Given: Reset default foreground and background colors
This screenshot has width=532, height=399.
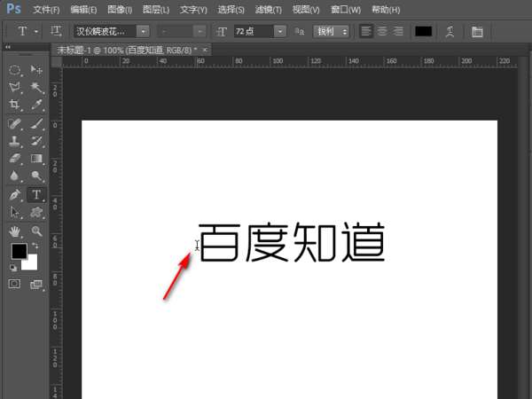Looking at the screenshot, I should point(13,269).
